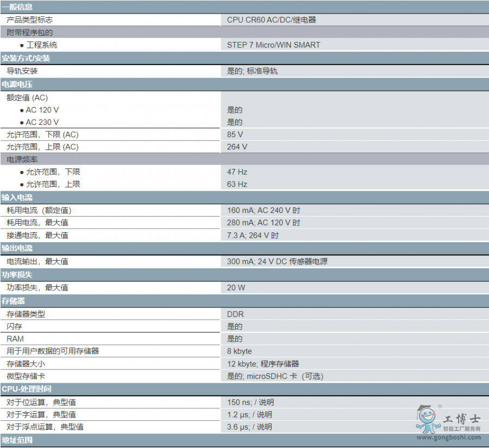
Task: Click the value '150 ns; / 说明'
Action: [250, 402]
